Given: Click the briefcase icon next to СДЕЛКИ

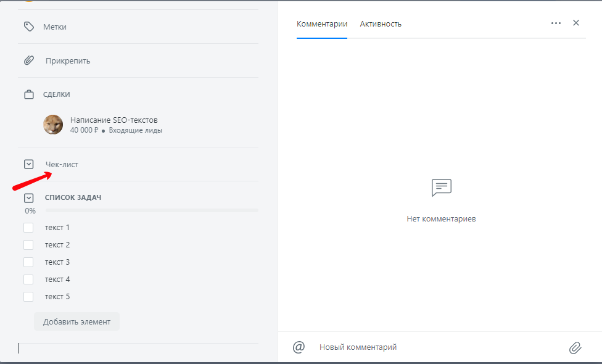Looking at the screenshot, I should (29, 94).
